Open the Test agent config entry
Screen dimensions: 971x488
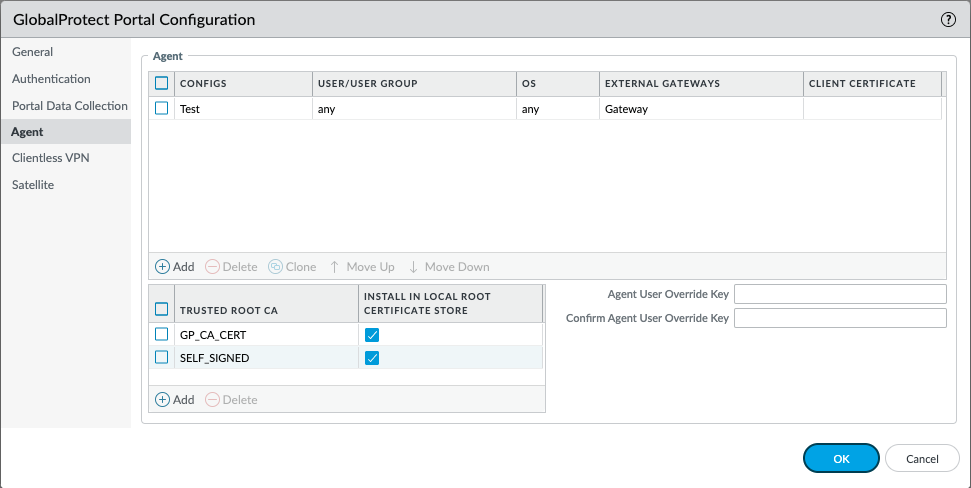[x=190, y=109]
